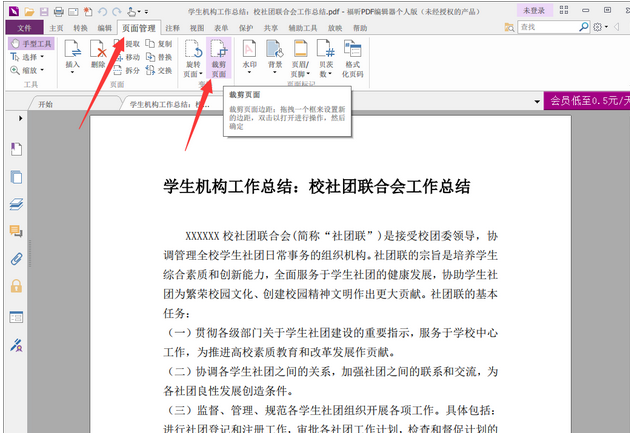This screenshot has height=433, width=630.
Task: Switch to the 表单 form tab
Action: (221, 28)
